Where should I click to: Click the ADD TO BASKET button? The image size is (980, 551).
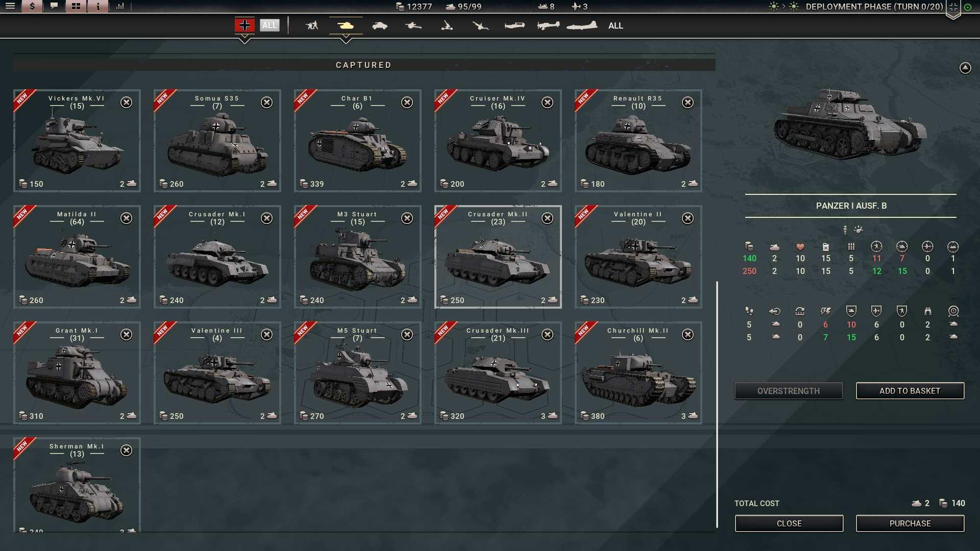click(x=910, y=391)
